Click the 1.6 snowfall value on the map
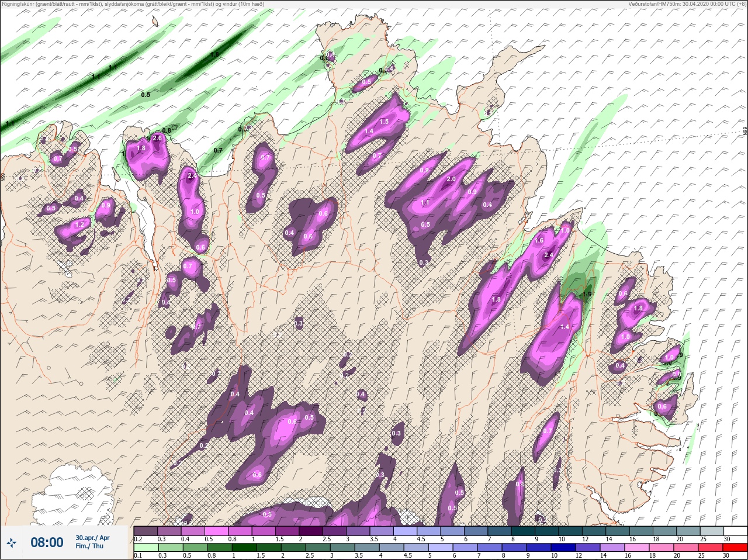The width and height of the screenshot is (748, 560). click(x=539, y=240)
